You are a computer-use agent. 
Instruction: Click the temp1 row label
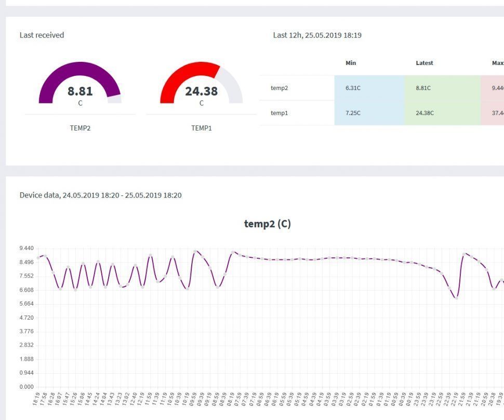click(x=278, y=113)
